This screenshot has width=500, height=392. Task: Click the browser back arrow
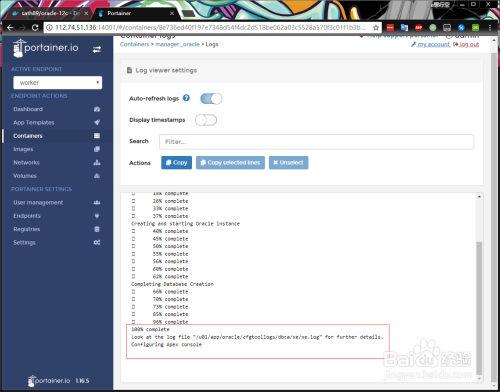(x=10, y=28)
